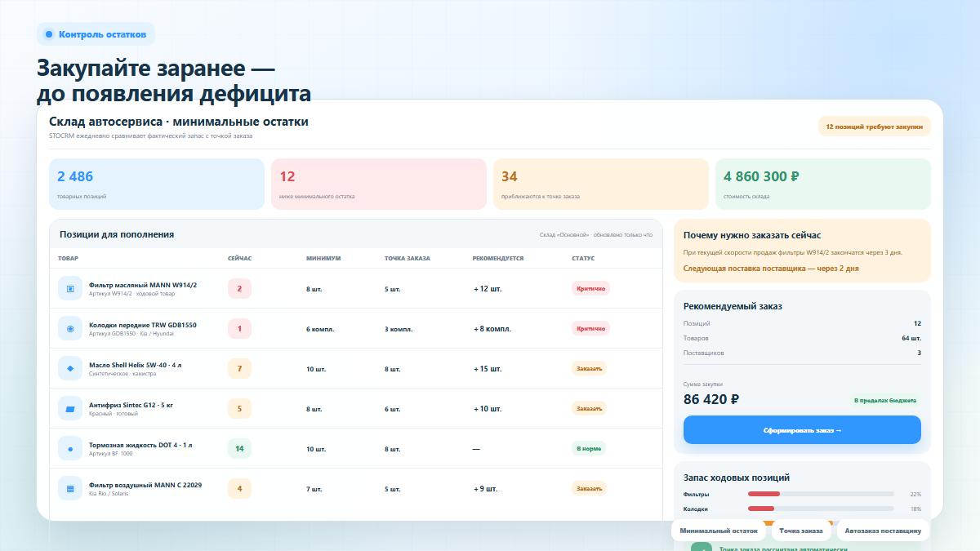Click the СТАТУС column header
The image size is (980, 551).
[x=583, y=258]
